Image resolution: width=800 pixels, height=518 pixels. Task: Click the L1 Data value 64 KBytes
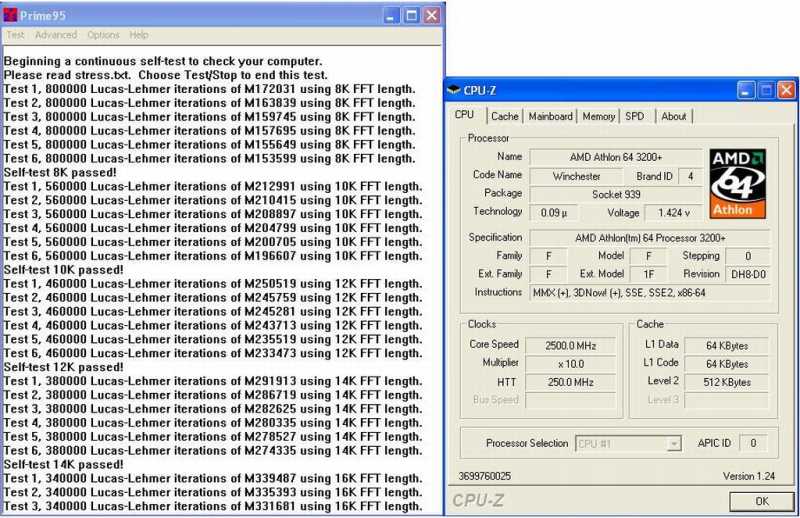pos(727,346)
